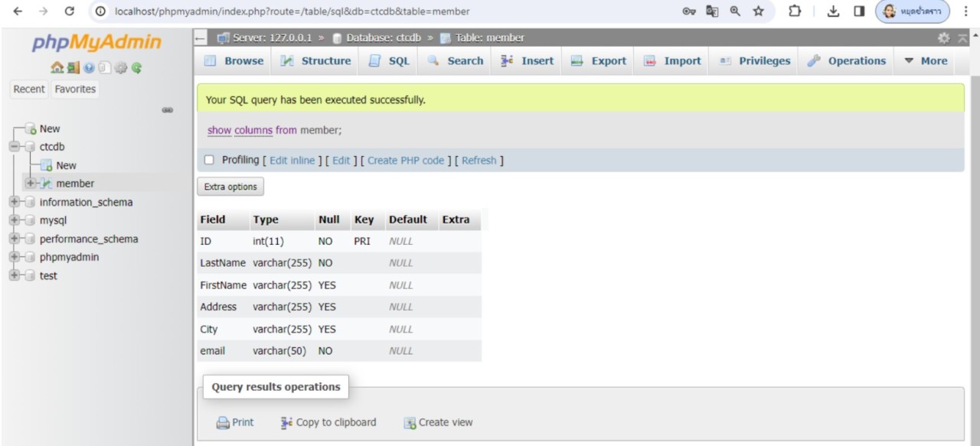Click the Edit inline link
This screenshot has width=980, height=446.
292,161
